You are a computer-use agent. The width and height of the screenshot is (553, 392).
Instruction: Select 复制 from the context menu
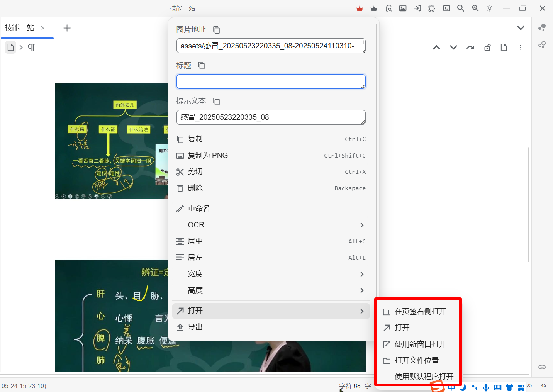(271, 139)
